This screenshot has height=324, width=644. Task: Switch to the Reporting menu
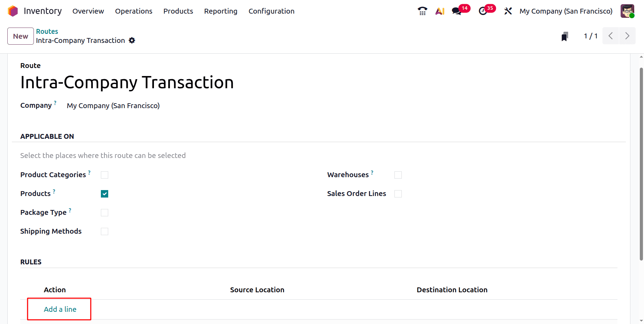[221, 11]
